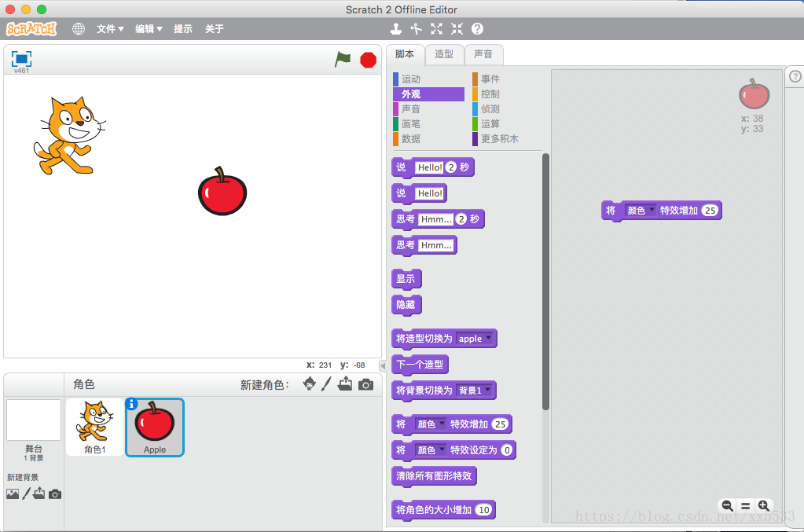Image resolution: width=804 pixels, height=532 pixels.
Task: Open the 编辑 menu
Action: pyautogui.click(x=149, y=29)
